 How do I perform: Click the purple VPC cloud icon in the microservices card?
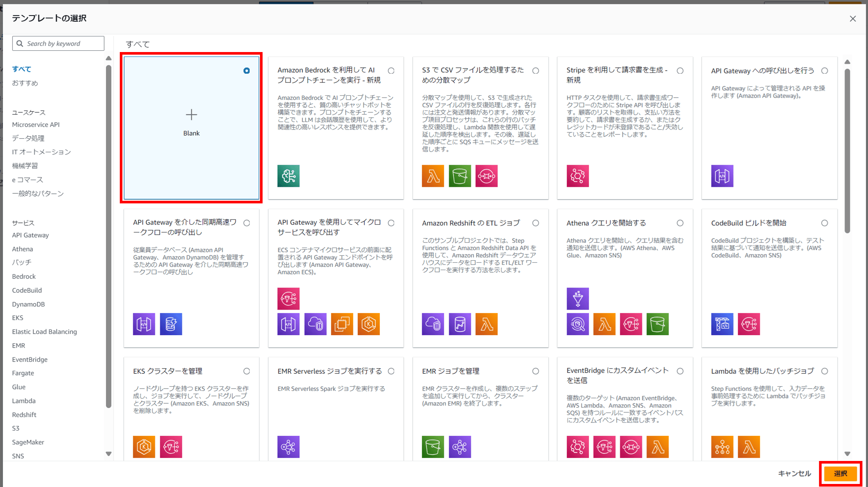tap(316, 324)
